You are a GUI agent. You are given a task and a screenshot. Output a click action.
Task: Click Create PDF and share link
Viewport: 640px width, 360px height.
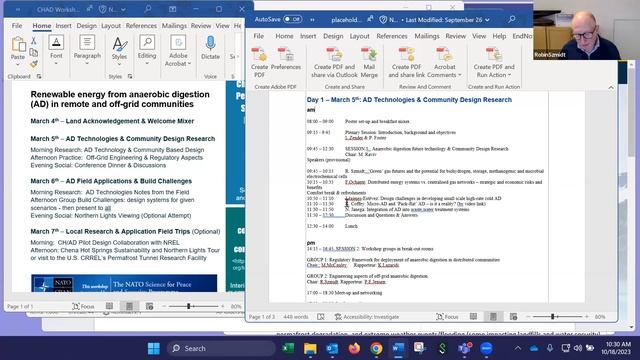click(x=407, y=55)
